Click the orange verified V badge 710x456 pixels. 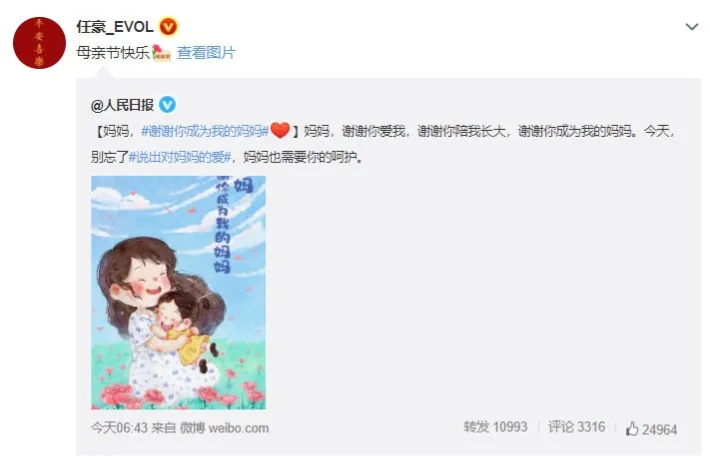coord(168,27)
